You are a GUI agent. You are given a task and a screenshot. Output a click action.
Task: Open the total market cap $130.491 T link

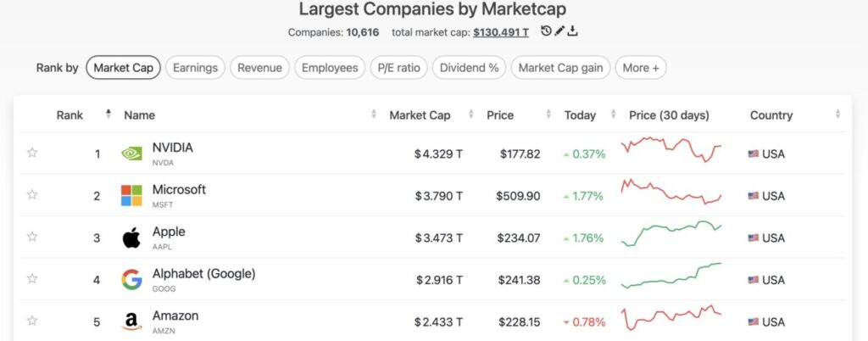click(x=501, y=32)
